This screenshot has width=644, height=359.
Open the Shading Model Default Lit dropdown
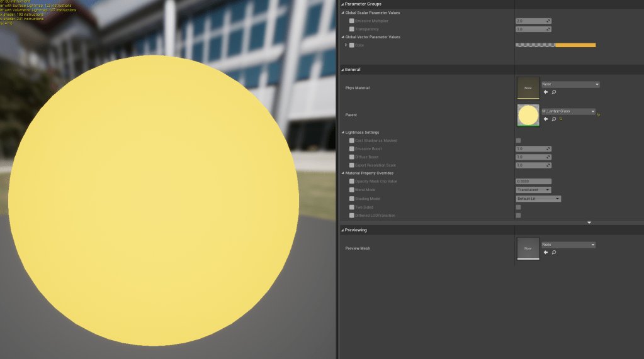[538, 199]
